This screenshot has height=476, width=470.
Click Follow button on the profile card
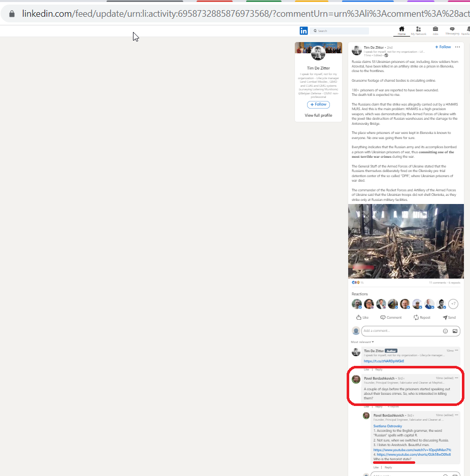click(318, 105)
